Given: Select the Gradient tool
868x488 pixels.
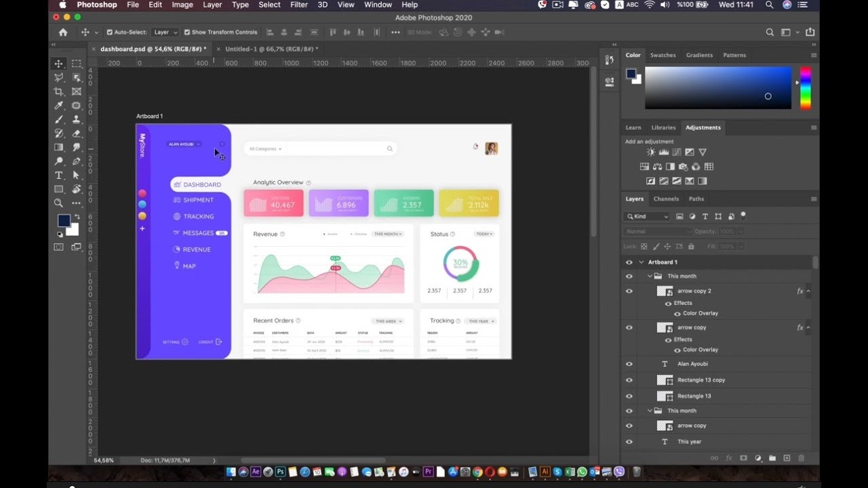Looking at the screenshot, I should [59, 147].
